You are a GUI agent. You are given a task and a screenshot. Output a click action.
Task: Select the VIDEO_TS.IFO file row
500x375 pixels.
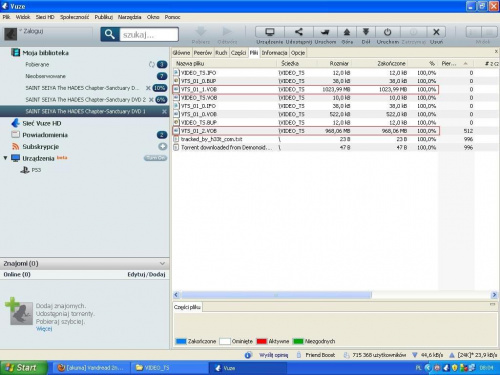(x=335, y=73)
